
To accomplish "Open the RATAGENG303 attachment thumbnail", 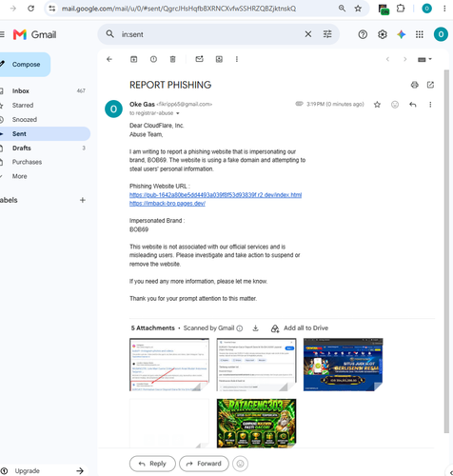I will pyautogui.click(x=256, y=424).
